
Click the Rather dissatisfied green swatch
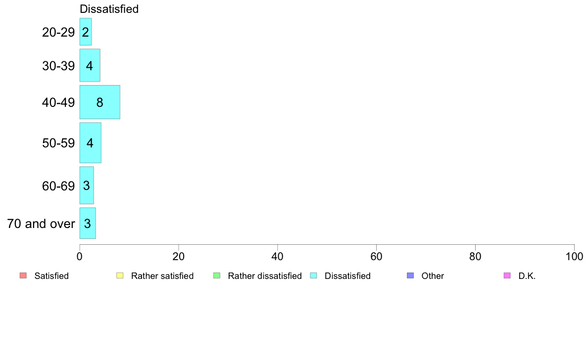coord(216,275)
